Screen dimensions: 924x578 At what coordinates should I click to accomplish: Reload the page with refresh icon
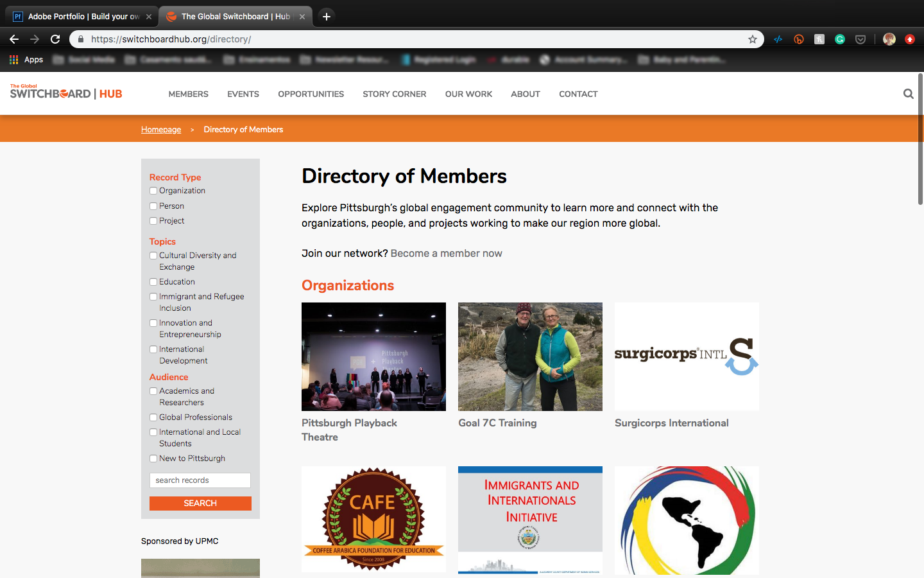(x=55, y=39)
